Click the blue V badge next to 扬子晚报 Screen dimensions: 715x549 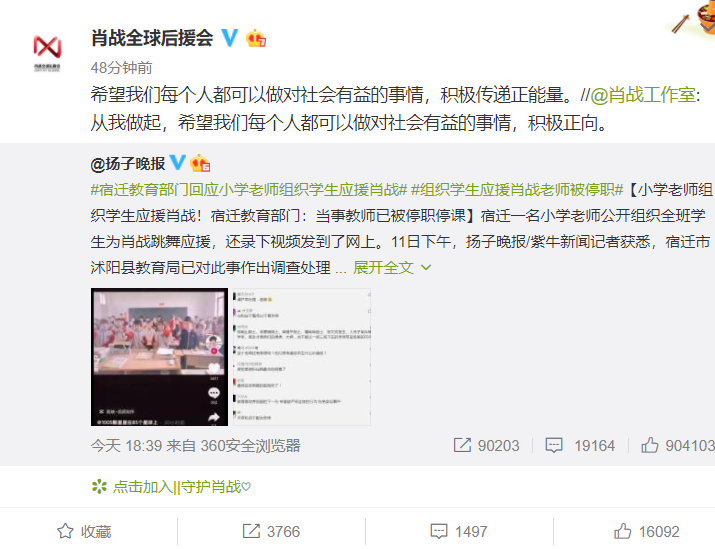[x=177, y=162]
